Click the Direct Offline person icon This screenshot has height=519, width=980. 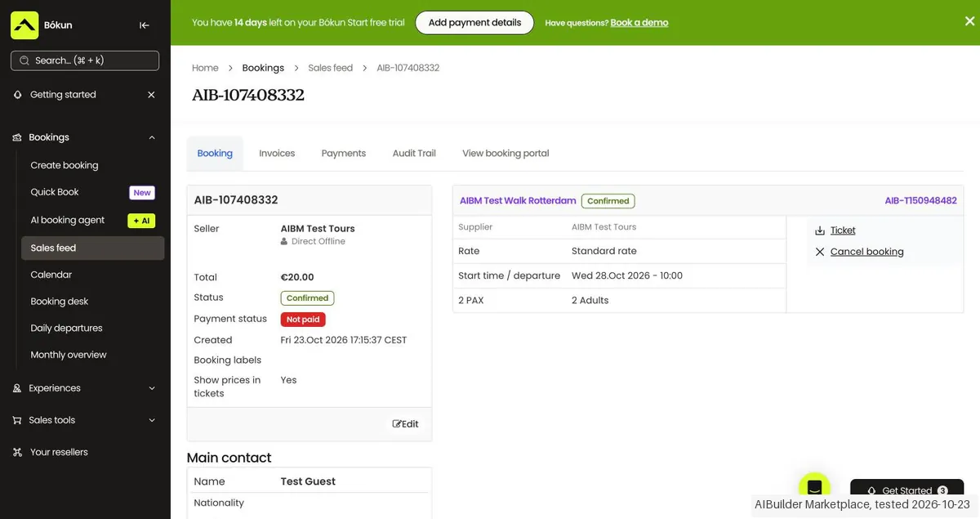point(284,242)
